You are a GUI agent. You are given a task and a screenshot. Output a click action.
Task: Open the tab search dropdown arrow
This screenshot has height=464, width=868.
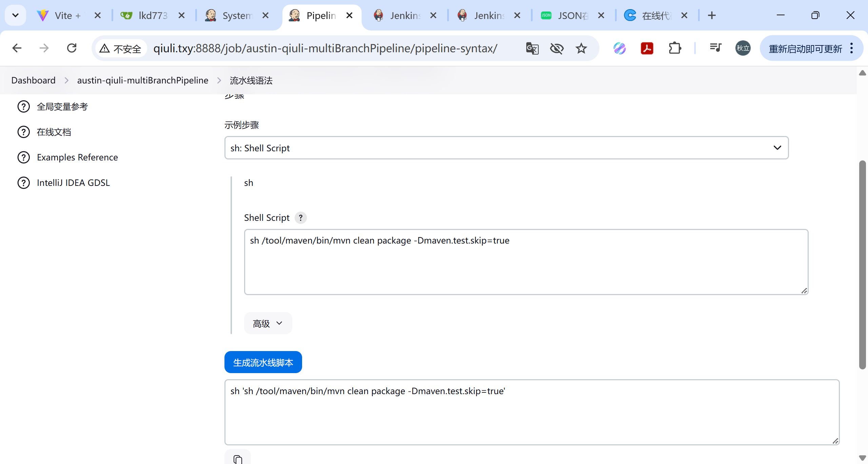[x=15, y=15]
